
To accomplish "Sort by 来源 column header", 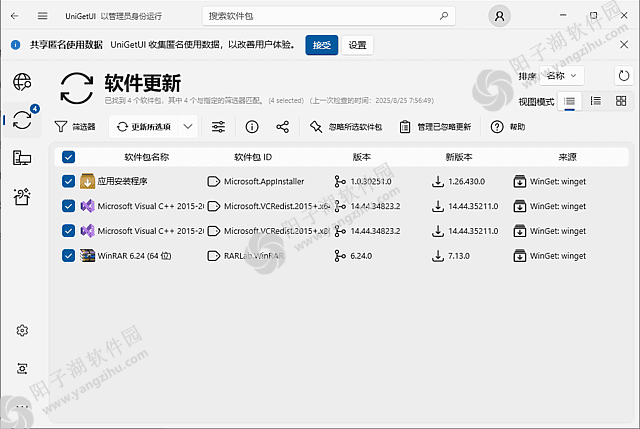I will click(567, 157).
